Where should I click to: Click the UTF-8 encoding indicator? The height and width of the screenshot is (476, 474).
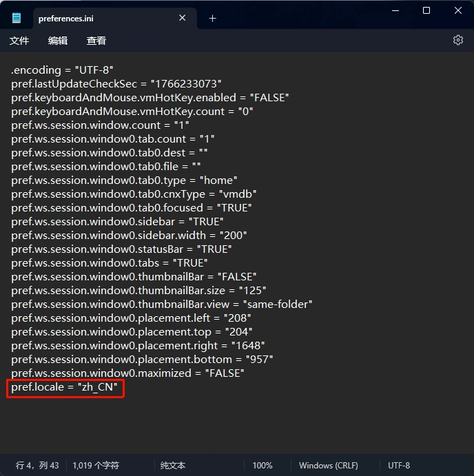tap(399, 466)
